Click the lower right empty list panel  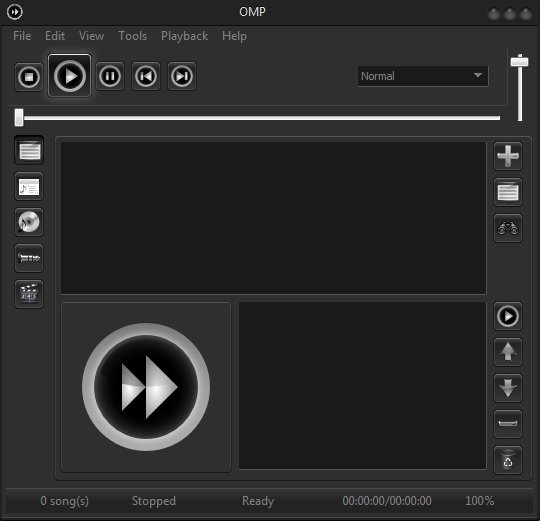pyautogui.click(x=362, y=386)
